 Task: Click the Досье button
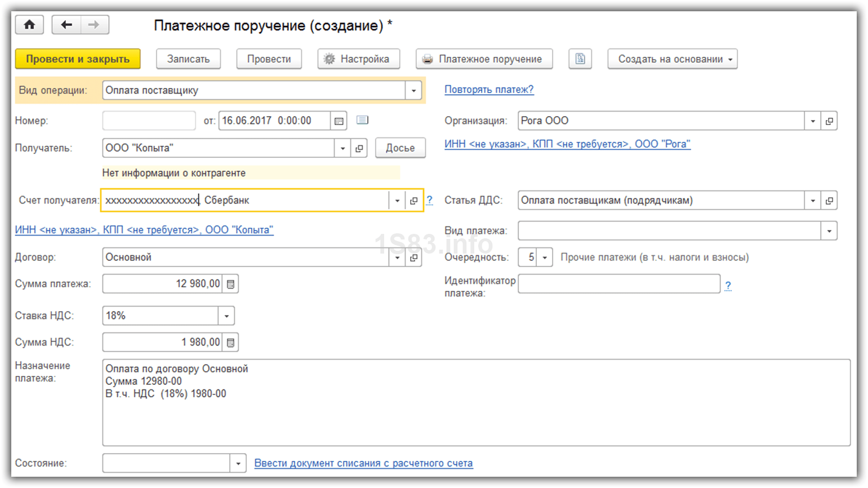point(400,148)
